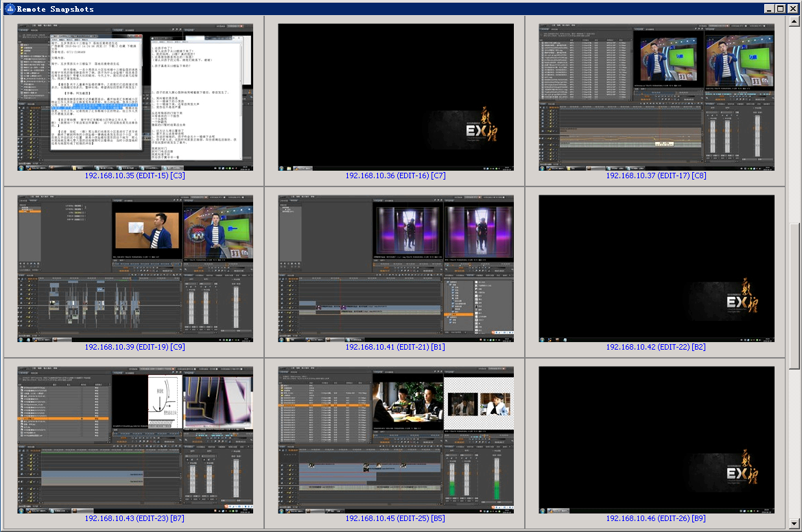802x532 pixels.
Task: Open the 192.168.10.37 (EDIT-17) [C8] link
Action: point(656,176)
